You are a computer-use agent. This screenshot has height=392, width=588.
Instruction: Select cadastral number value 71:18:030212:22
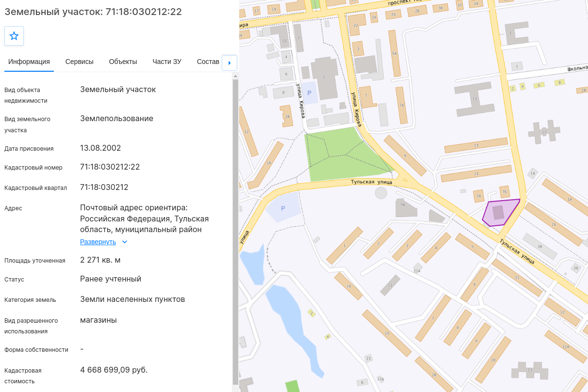pyautogui.click(x=110, y=167)
